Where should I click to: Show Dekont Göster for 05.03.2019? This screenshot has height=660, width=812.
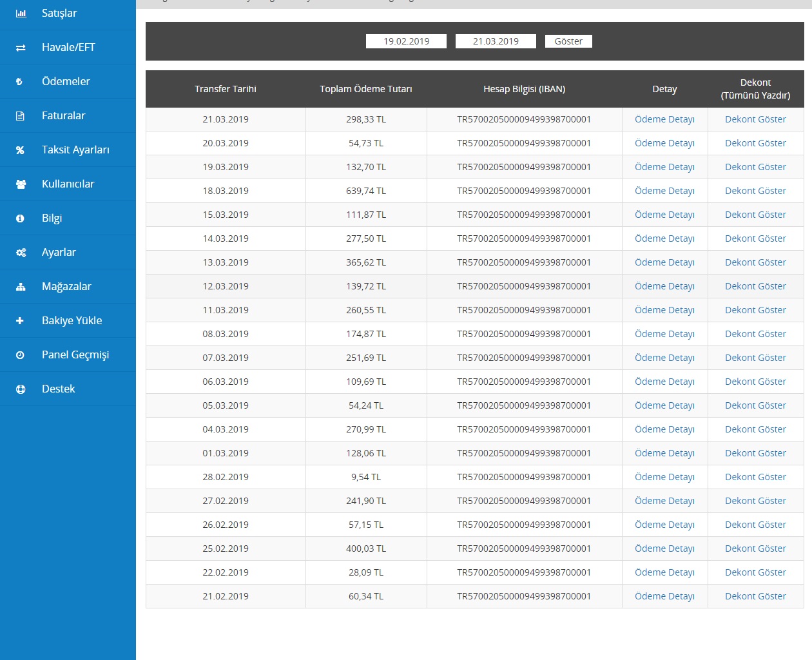tap(755, 405)
